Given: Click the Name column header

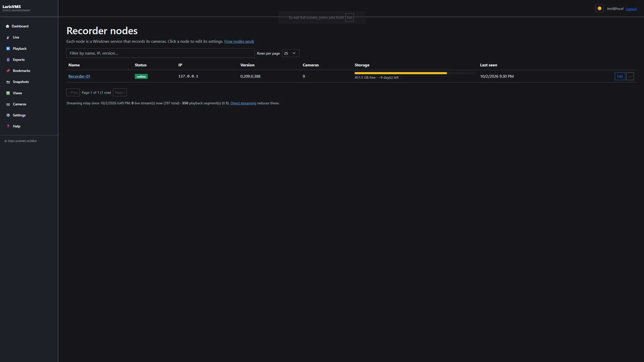Looking at the screenshot, I should click(x=74, y=65).
